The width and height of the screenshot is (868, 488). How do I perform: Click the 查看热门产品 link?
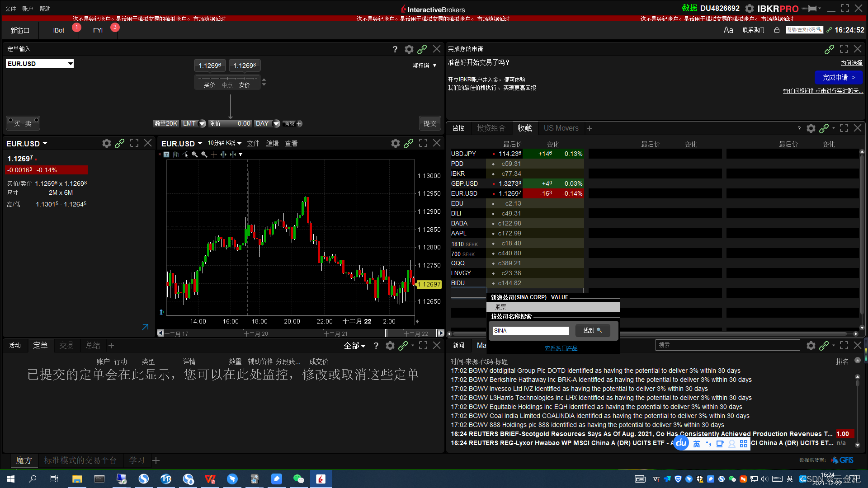tap(561, 348)
